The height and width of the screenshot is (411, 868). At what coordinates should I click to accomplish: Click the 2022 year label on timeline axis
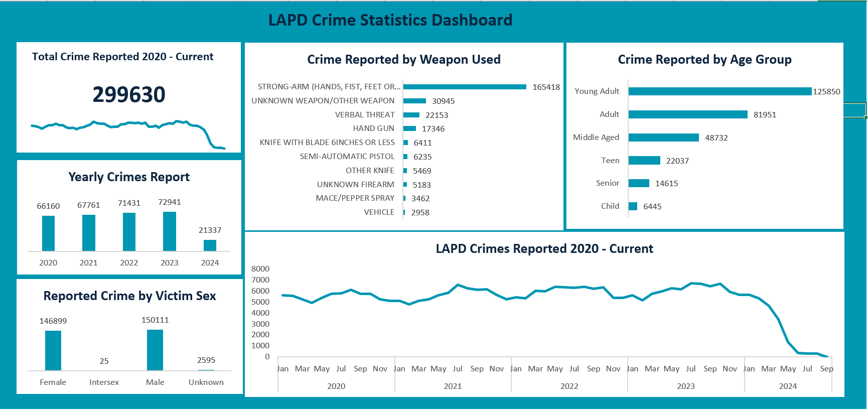click(569, 386)
